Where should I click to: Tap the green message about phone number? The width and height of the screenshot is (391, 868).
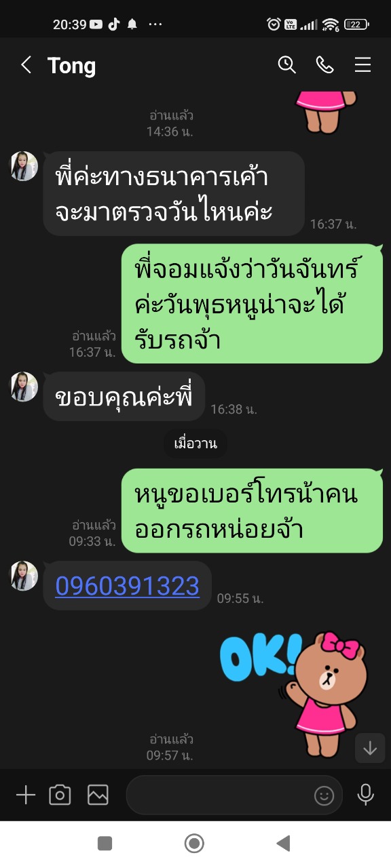click(x=252, y=512)
